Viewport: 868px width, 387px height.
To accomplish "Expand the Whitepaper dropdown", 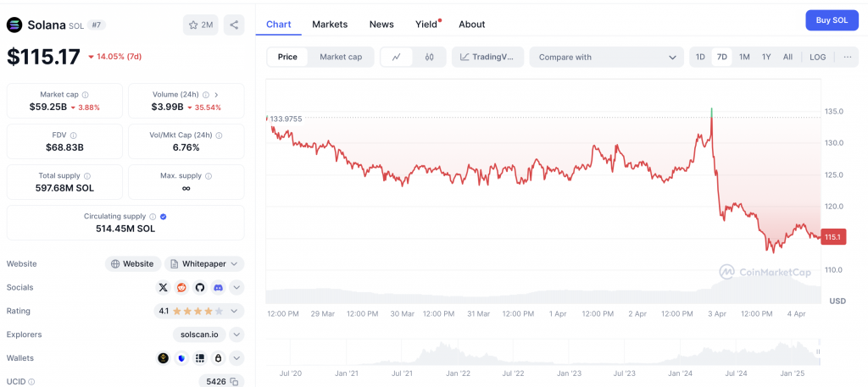I will coord(204,263).
